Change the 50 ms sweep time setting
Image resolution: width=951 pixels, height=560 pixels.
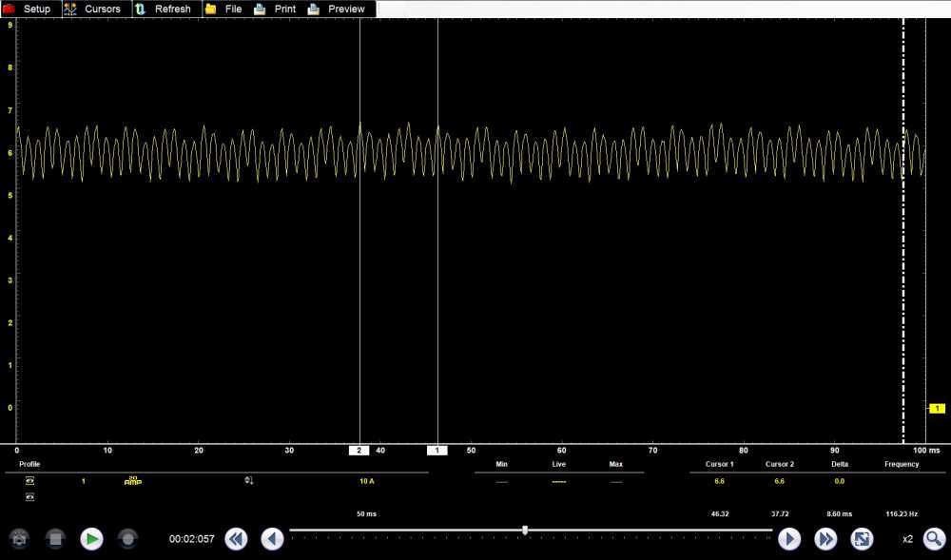[366, 513]
